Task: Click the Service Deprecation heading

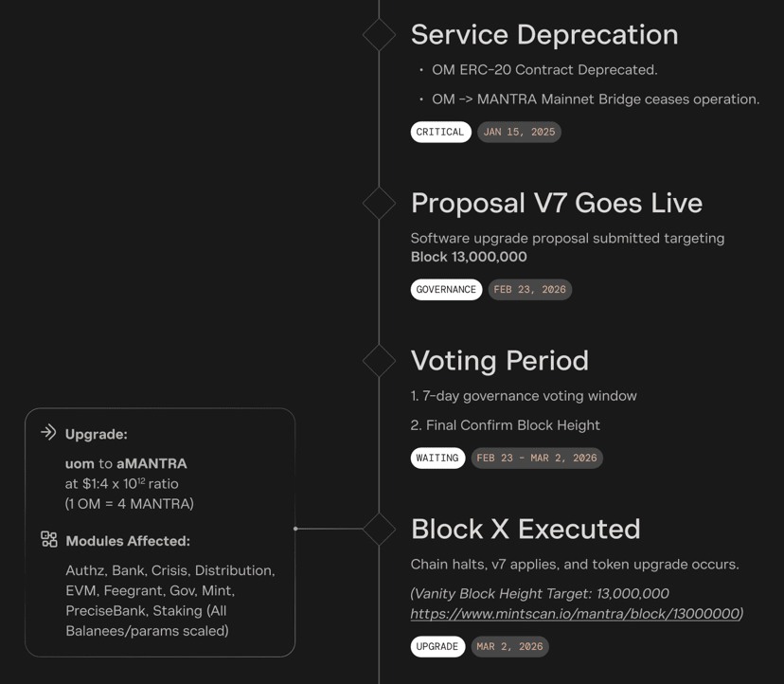Action: coord(544,35)
